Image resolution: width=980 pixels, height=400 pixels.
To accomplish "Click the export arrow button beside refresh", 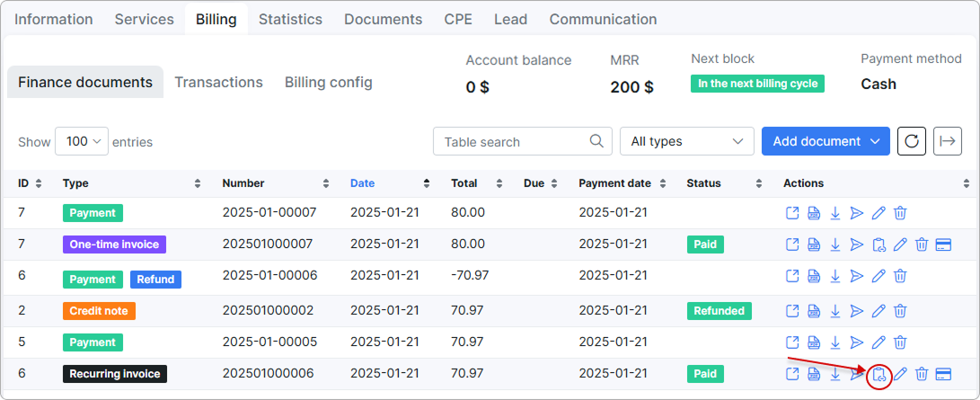I will pyautogui.click(x=948, y=141).
